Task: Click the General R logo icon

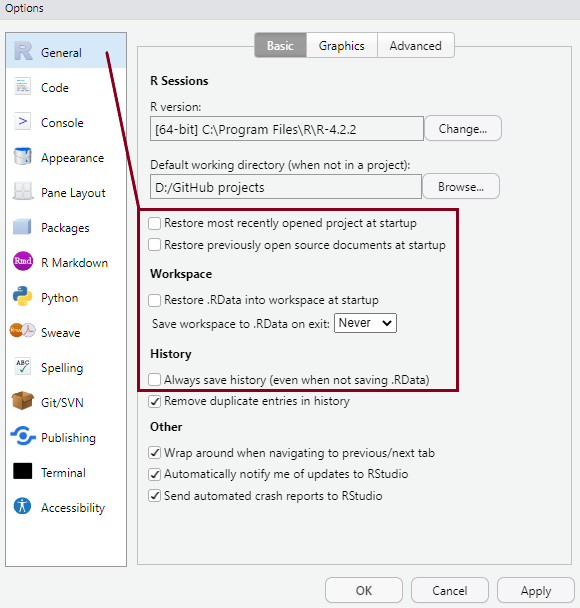Action: 23,51
